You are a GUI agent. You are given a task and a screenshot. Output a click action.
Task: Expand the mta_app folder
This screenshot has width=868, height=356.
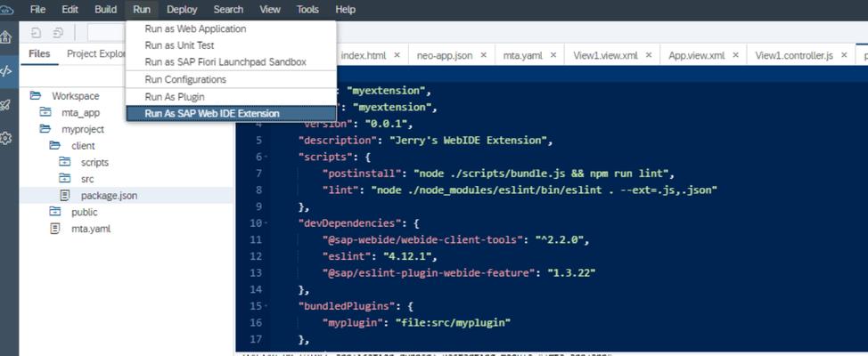pyautogui.click(x=45, y=112)
